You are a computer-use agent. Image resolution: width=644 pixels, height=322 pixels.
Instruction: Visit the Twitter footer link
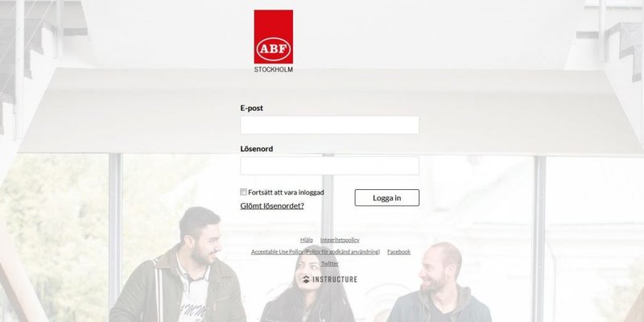coord(330,264)
